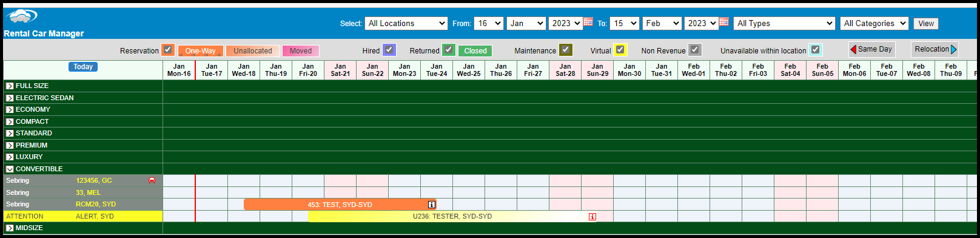Click the Feb Thu-09 column header
This screenshot has width=980, height=238.
pyautogui.click(x=951, y=70)
